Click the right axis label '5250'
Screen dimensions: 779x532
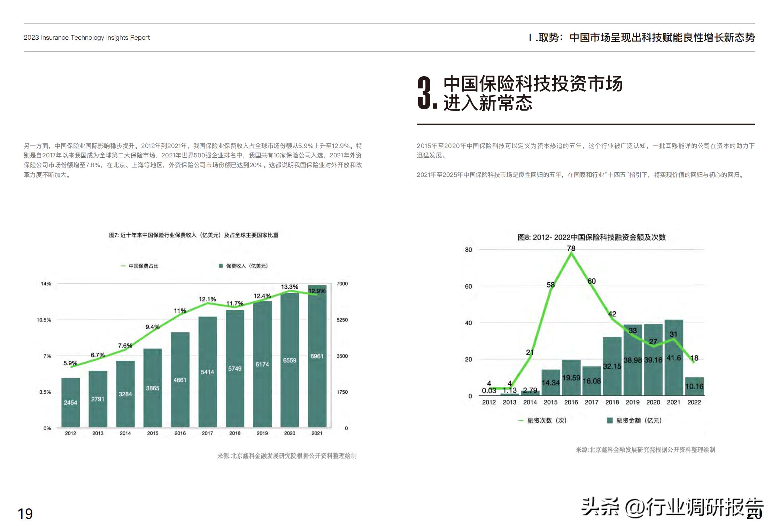tap(342, 320)
